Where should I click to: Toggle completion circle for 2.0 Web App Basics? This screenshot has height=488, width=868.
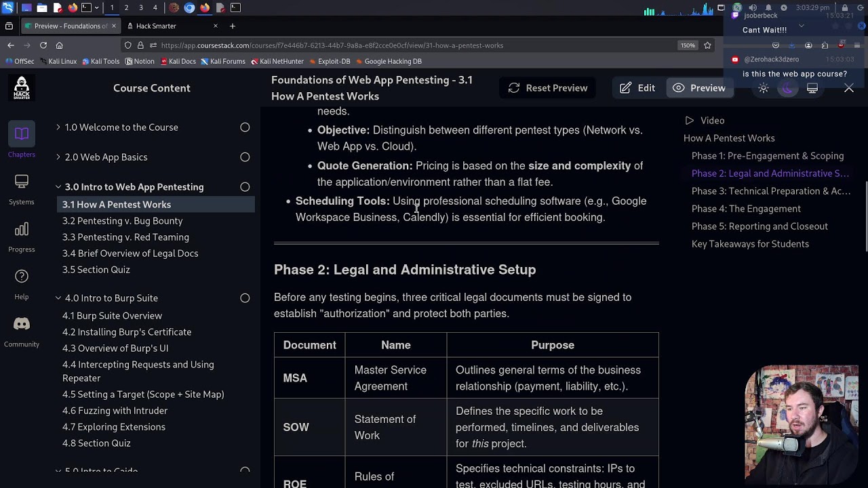[x=245, y=157]
